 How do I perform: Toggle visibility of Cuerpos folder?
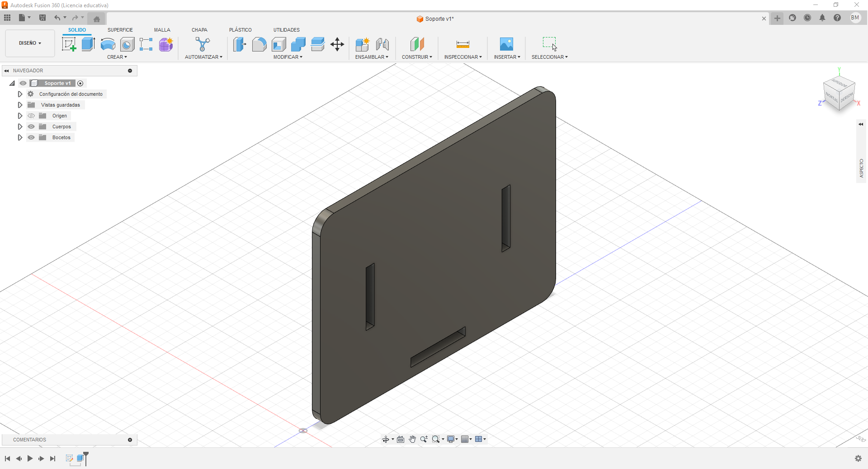(x=31, y=127)
